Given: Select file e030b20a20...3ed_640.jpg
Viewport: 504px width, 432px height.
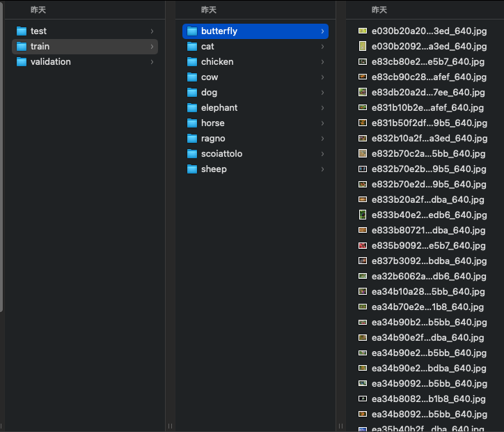Looking at the screenshot, I should pyautogui.click(x=429, y=31).
